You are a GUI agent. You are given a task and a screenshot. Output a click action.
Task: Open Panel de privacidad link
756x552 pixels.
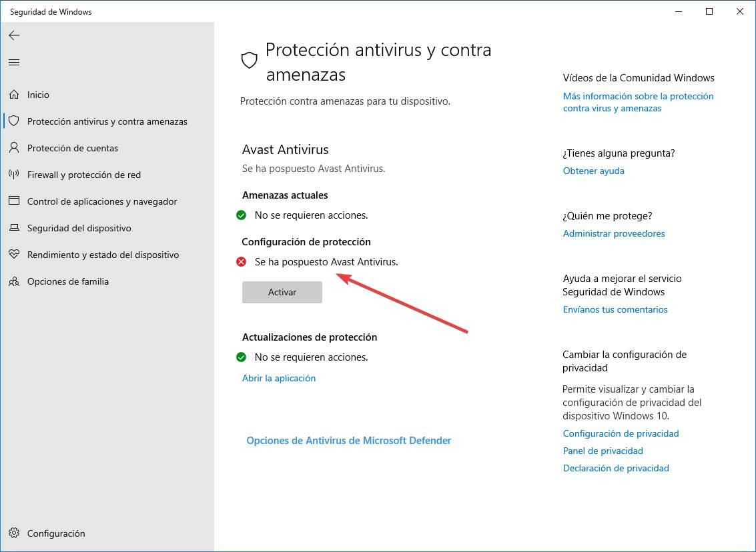pyautogui.click(x=603, y=451)
